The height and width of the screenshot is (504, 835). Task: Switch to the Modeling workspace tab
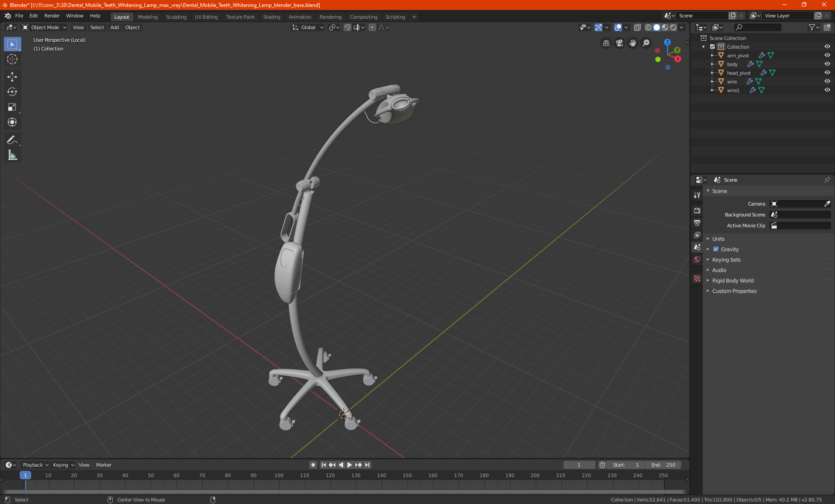click(x=147, y=17)
